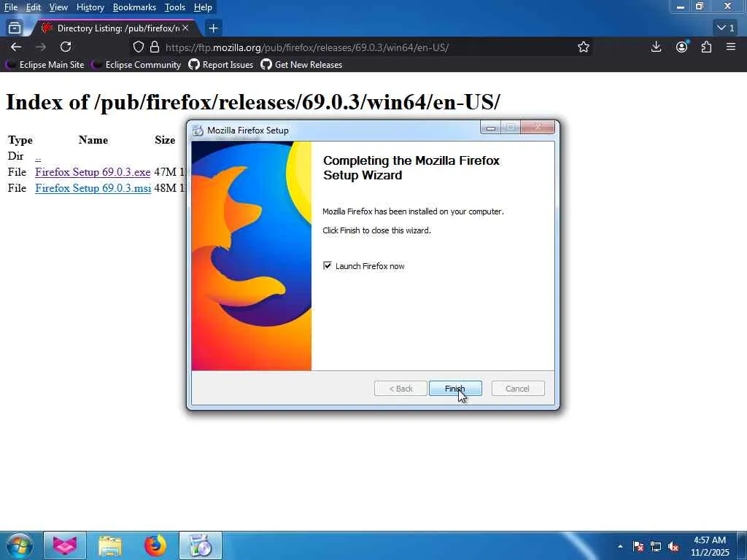Click the site security padlock icon
747x560 pixels.
click(155, 47)
